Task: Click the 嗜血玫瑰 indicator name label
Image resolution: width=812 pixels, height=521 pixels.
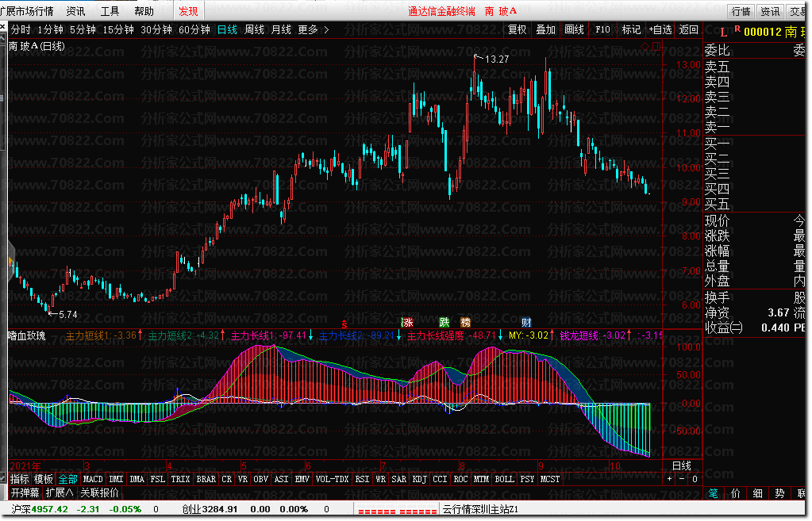Action: pyautogui.click(x=27, y=335)
